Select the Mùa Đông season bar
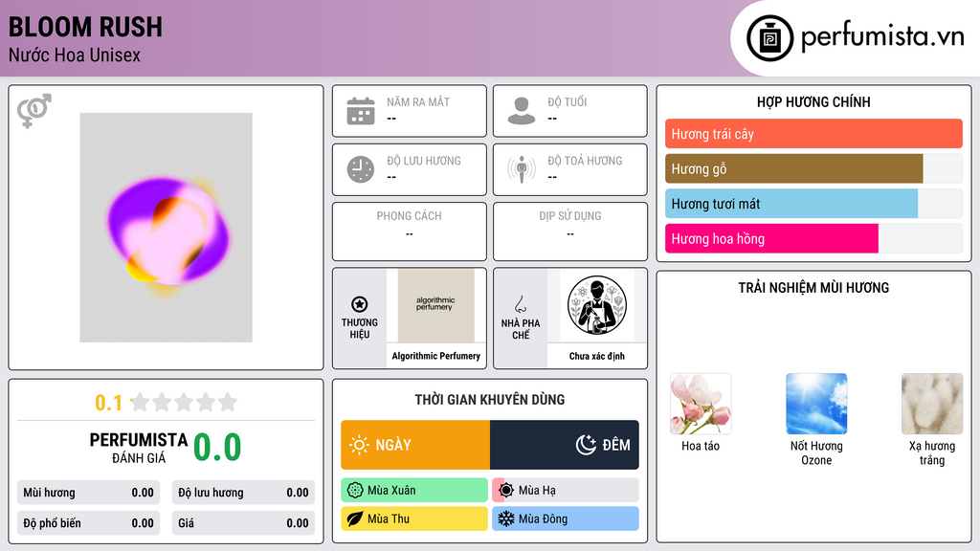980x551 pixels. 566,518
